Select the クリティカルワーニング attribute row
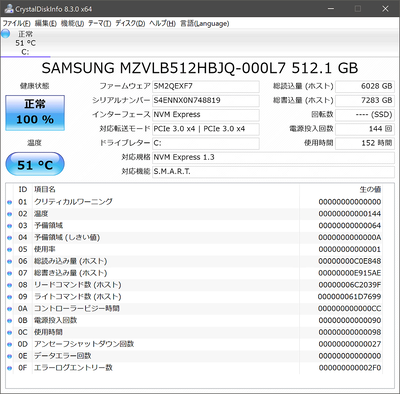The image size is (400, 394). point(194,202)
